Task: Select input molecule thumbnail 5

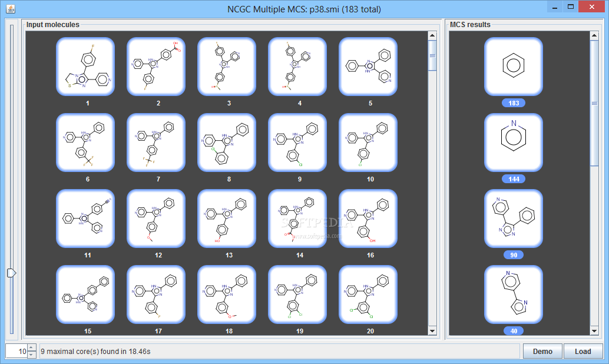Action: point(368,67)
